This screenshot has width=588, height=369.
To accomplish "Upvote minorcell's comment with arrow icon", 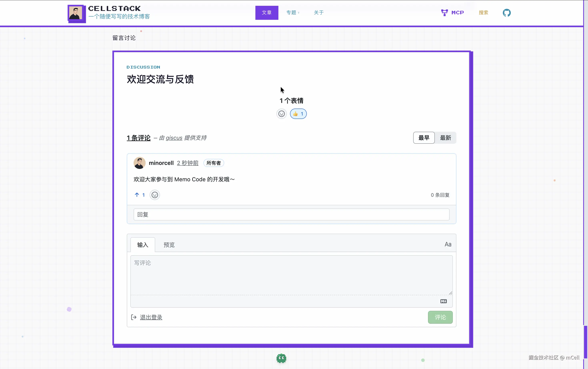I will coord(137,195).
